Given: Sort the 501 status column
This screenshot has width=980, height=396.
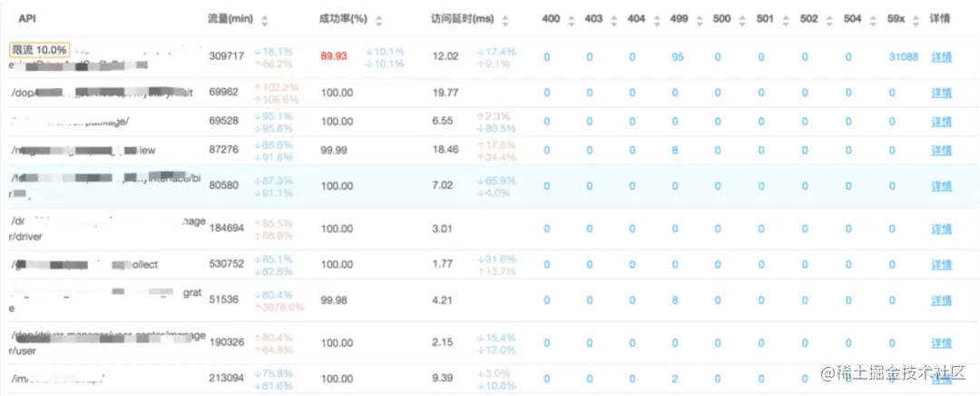Looking at the screenshot, I should (784, 20).
